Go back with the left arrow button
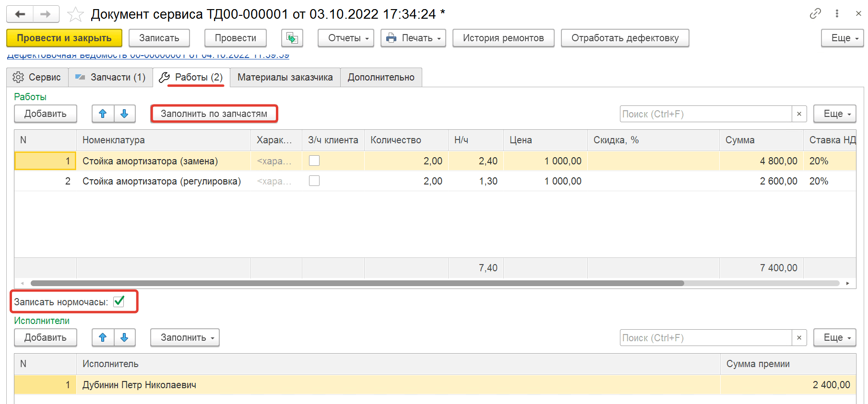 (20, 14)
